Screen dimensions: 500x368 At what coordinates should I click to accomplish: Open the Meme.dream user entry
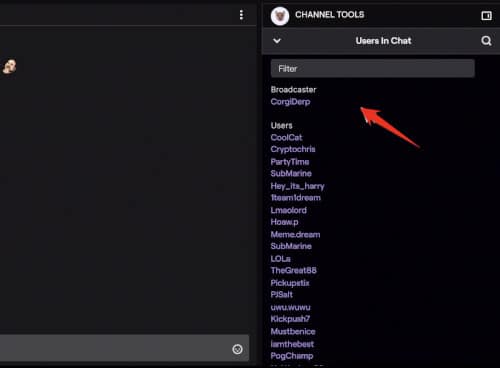295,234
